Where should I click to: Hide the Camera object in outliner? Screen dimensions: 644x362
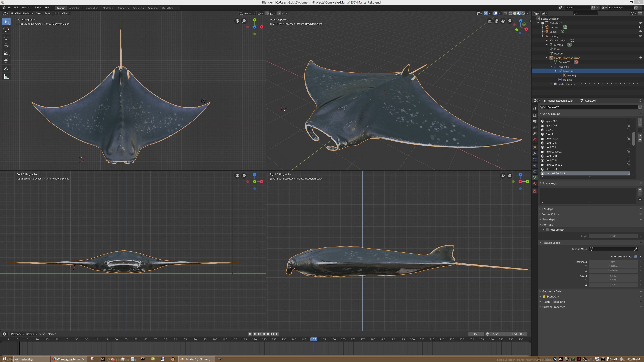click(x=640, y=27)
